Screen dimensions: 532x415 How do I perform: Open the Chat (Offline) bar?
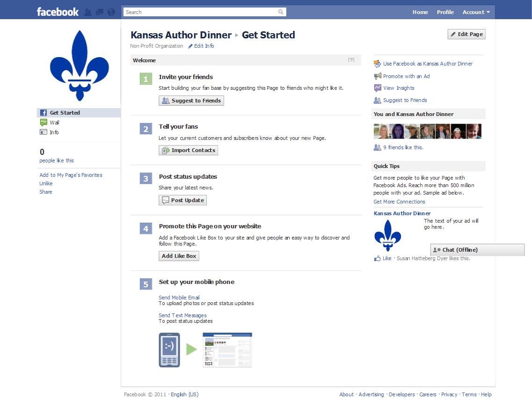coord(477,250)
